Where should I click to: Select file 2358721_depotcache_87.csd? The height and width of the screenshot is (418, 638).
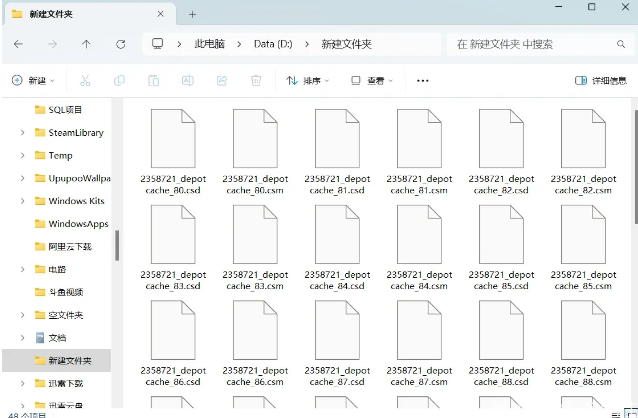[337, 344]
